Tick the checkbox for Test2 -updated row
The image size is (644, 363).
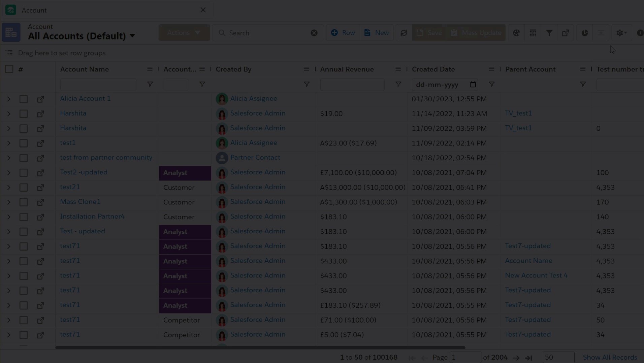pyautogui.click(x=24, y=173)
